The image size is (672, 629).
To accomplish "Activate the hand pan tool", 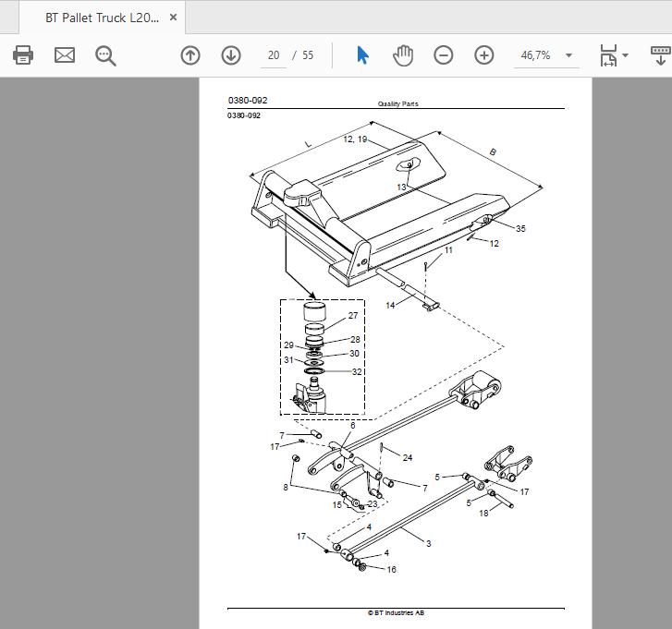I will [403, 55].
